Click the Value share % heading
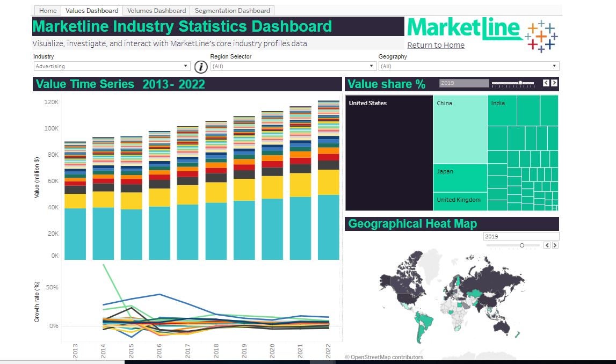The height and width of the screenshot is (364, 616). pos(387,84)
